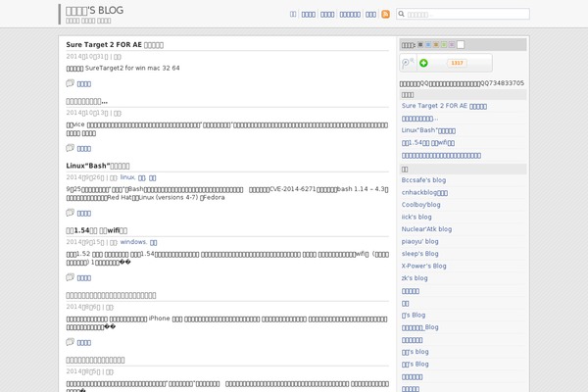Click date text 2014 10 31 under Sure Target

click(x=87, y=57)
